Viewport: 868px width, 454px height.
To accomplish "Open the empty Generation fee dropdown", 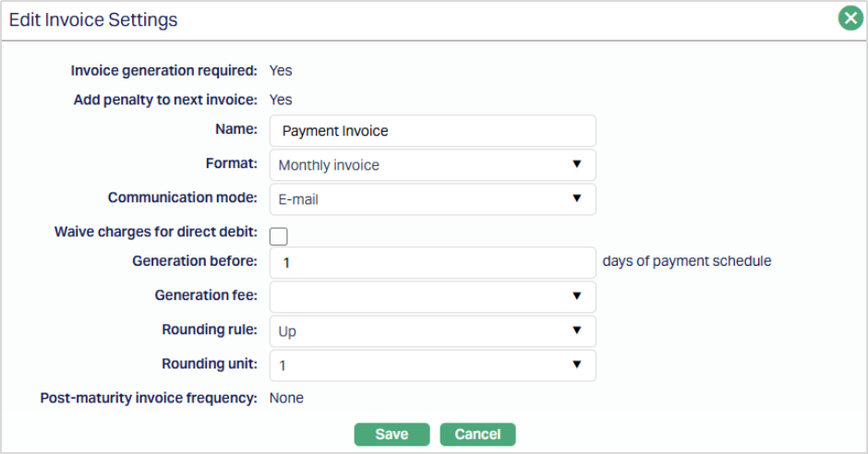I will point(432,296).
